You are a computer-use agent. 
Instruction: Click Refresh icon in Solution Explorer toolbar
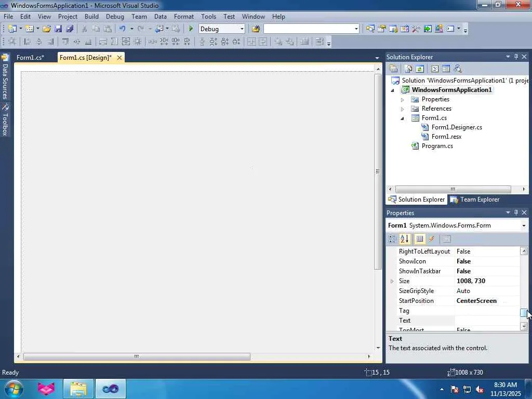click(420, 69)
